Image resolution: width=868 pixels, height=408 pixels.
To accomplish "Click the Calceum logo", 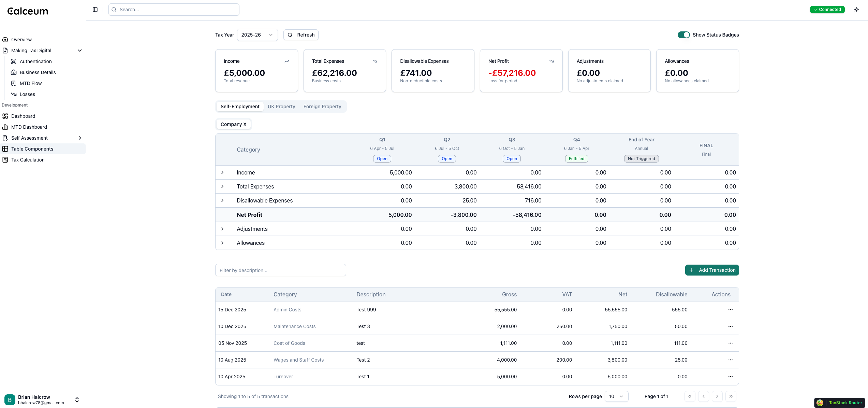I will (27, 11).
